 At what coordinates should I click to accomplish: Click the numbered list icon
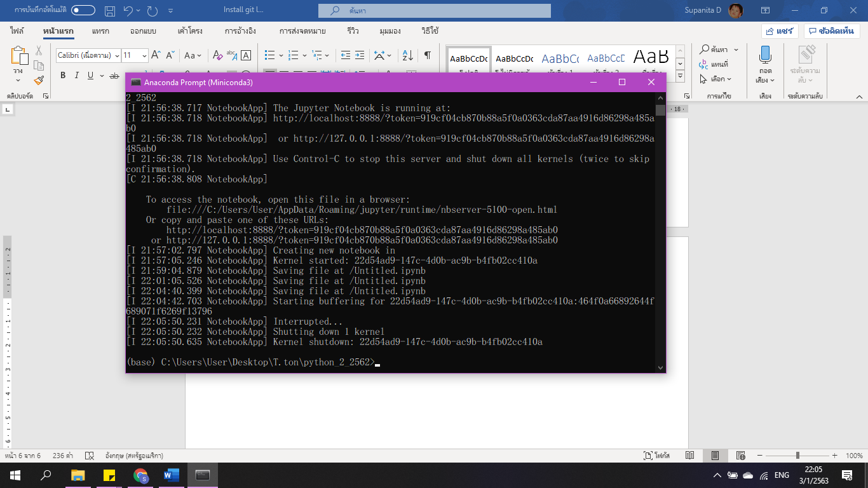(x=294, y=55)
